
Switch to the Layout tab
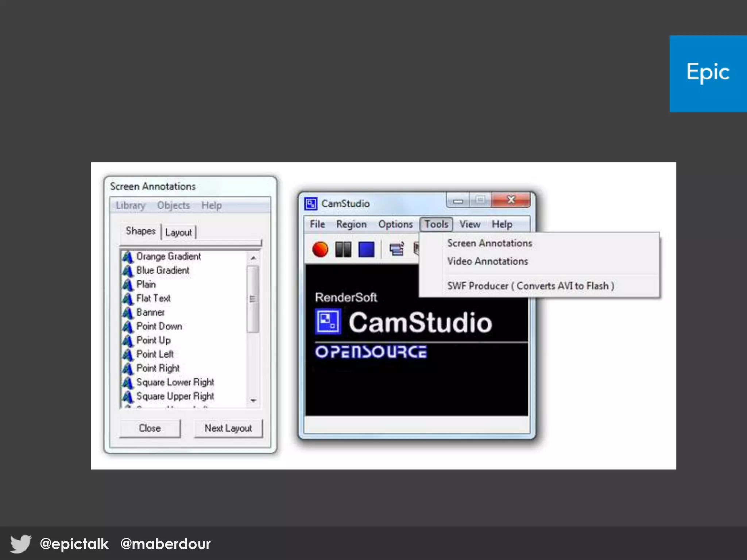pyautogui.click(x=178, y=233)
